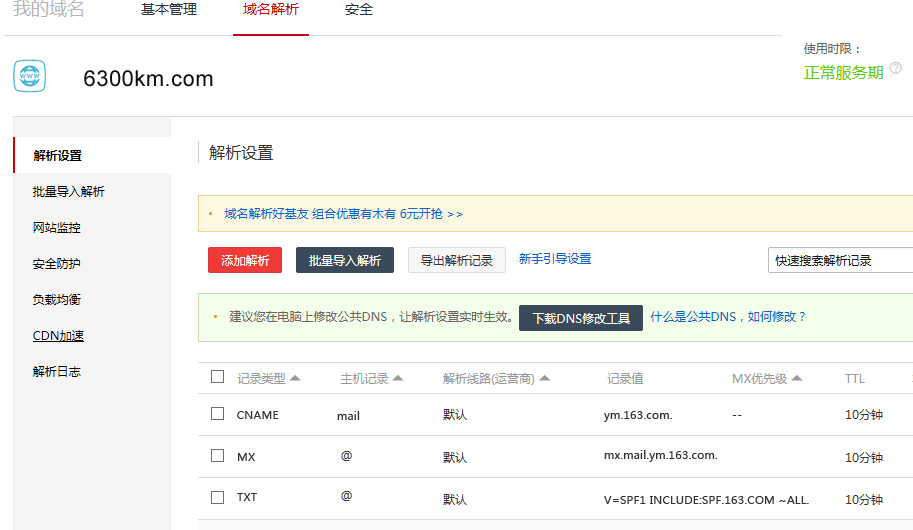Open CDN加速 in the sidebar
The height and width of the screenshot is (530, 913).
(x=58, y=336)
